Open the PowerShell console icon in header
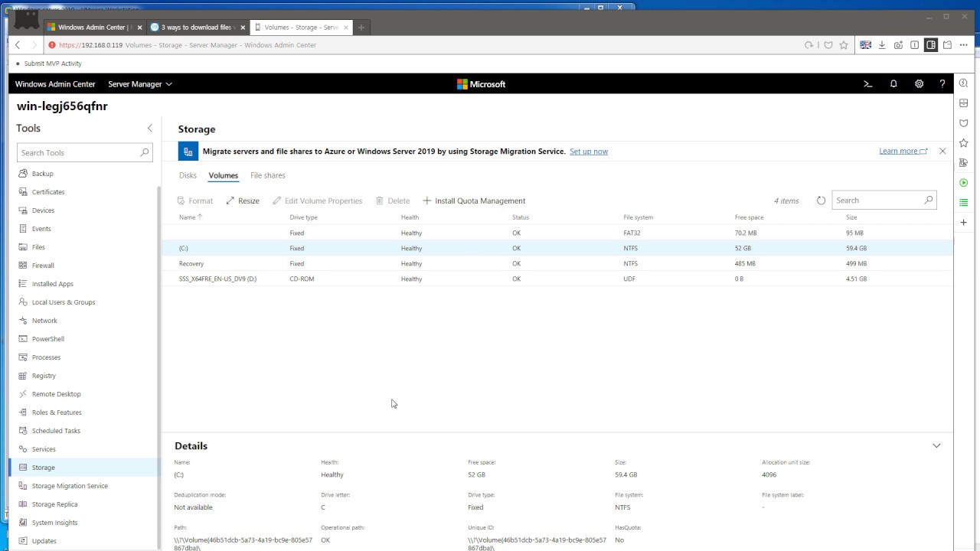The height and width of the screenshot is (551, 980). coord(867,84)
